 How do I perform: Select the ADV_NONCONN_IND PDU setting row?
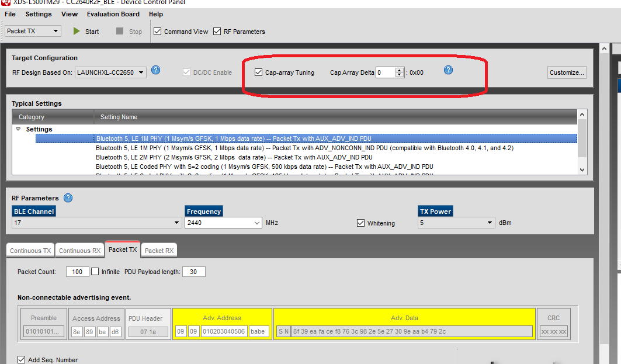pyautogui.click(x=304, y=148)
